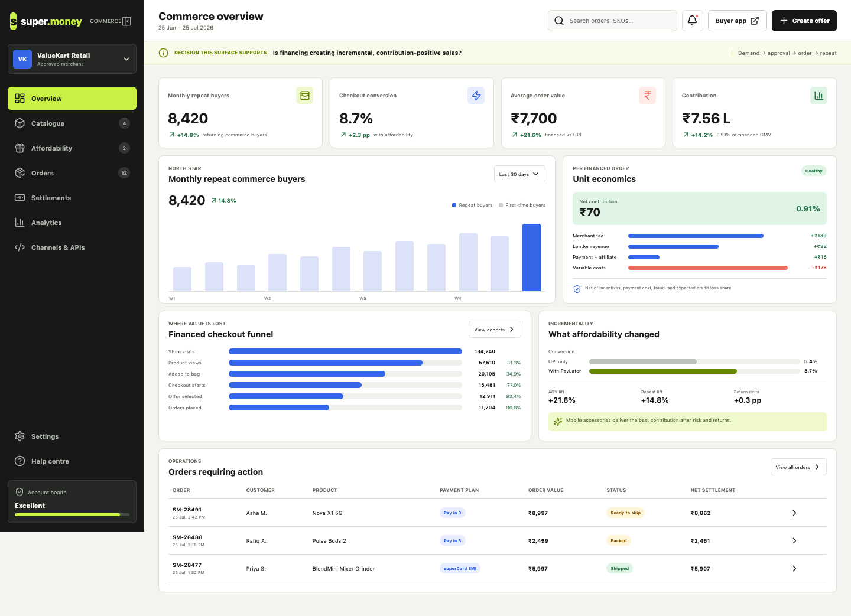Open the notifications bell
This screenshot has height=616, width=851.
[x=692, y=21]
